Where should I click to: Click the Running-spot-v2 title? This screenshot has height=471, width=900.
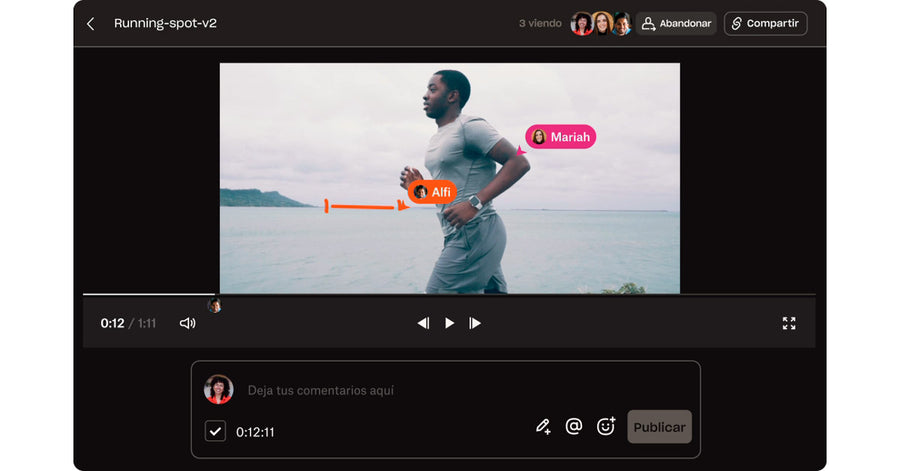pyautogui.click(x=165, y=24)
